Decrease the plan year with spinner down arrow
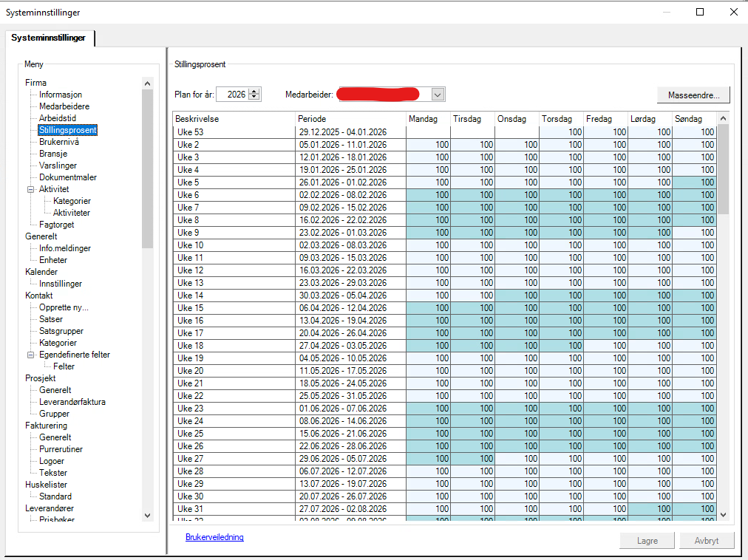This screenshot has height=560, width=748. [x=254, y=97]
